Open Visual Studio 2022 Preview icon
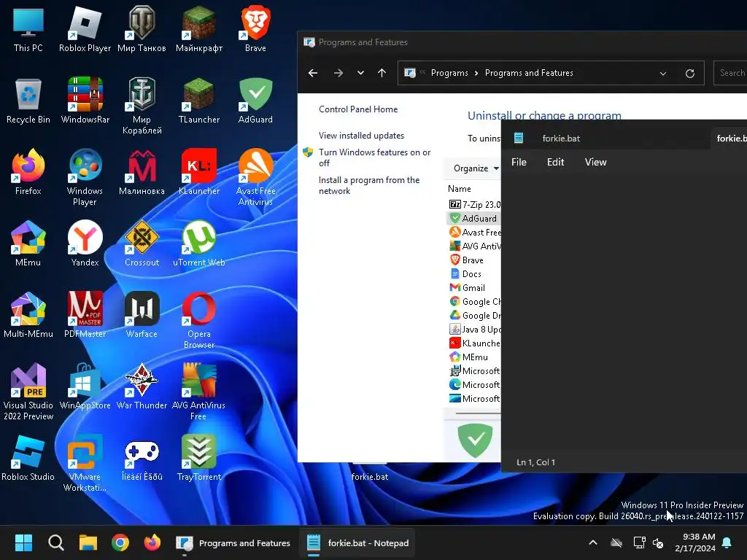This screenshot has height=560, width=747. (28, 392)
